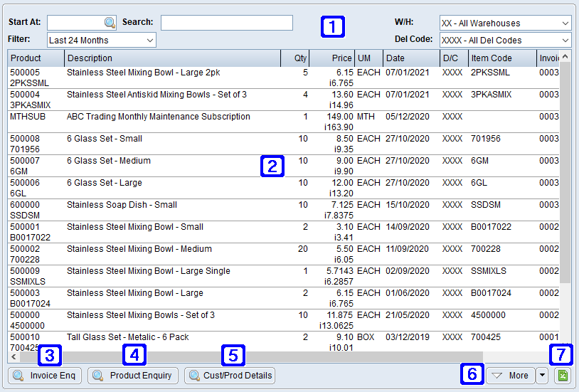Click into the Search text field
The width and height of the screenshot is (579, 392).
(x=226, y=23)
